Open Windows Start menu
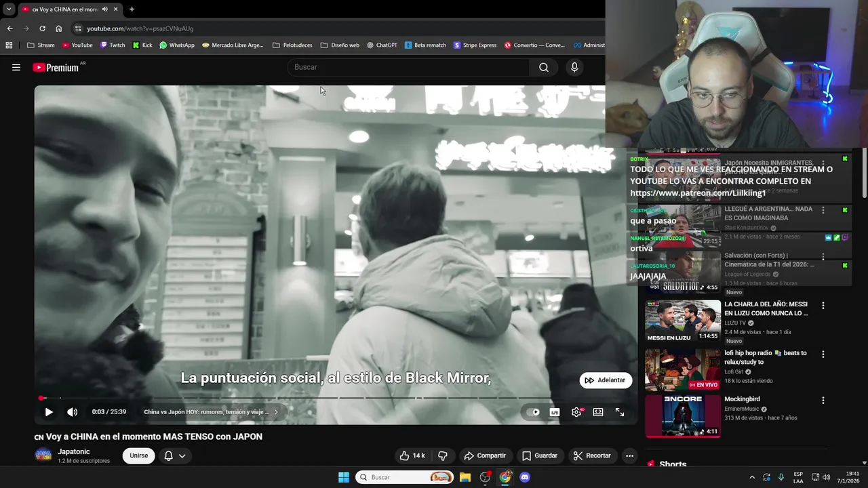Image resolution: width=868 pixels, height=488 pixels. (x=344, y=477)
